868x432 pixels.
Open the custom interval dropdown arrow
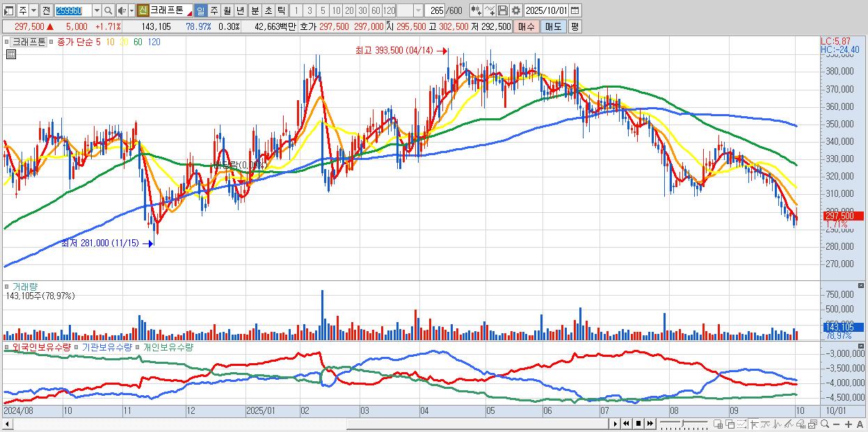[x=418, y=10]
